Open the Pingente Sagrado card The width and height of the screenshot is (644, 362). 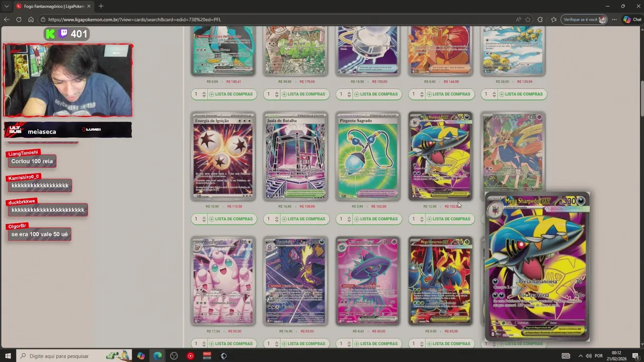pos(368,156)
